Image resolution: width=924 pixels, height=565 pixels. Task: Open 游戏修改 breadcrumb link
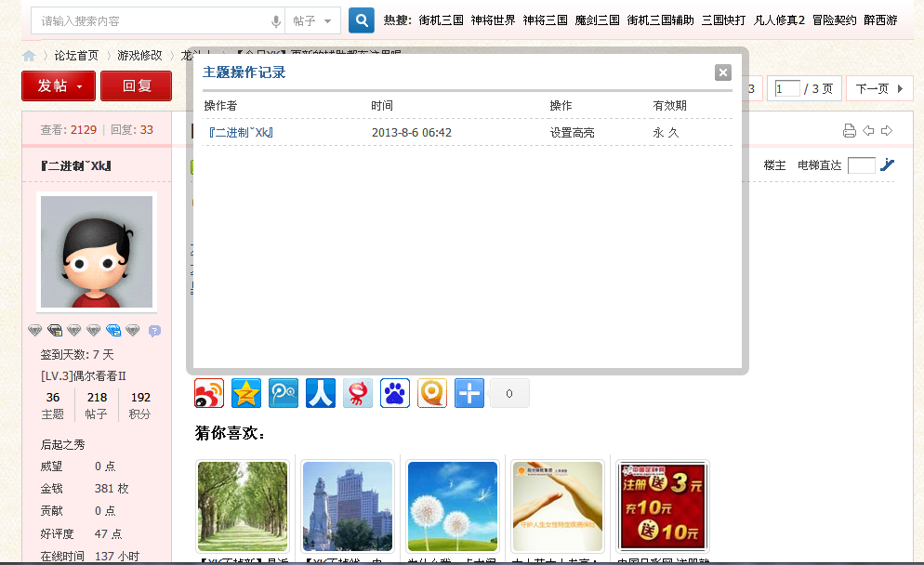tap(139, 56)
